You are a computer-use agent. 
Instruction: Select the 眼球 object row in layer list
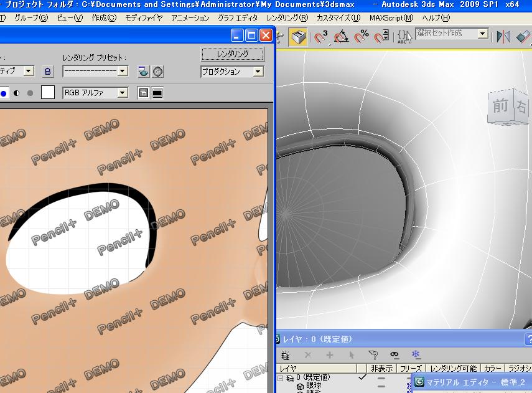(x=314, y=386)
